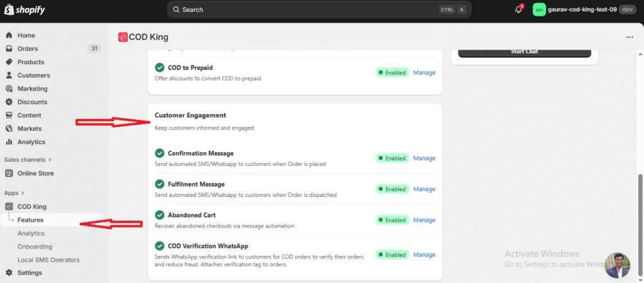Click the Home icon in sidebar

click(9, 35)
